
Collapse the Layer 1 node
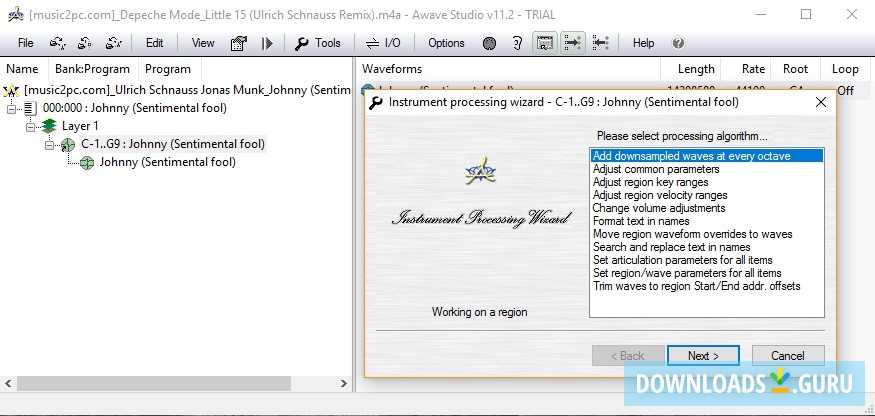(30, 127)
